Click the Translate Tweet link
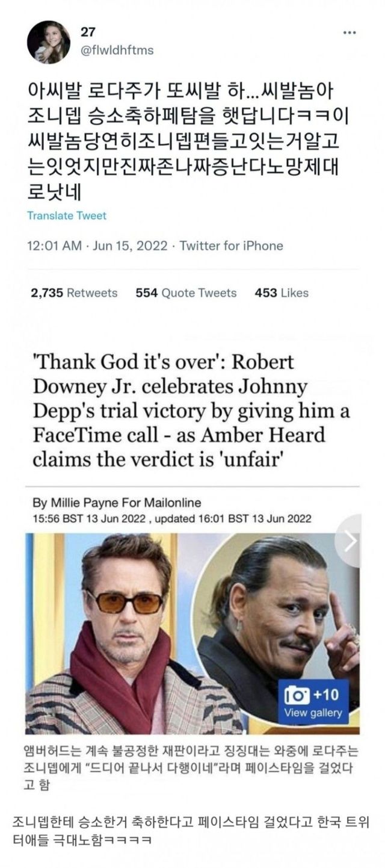Image resolution: width=385 pixels, height=868 pixels. click(x=67, y=215)
